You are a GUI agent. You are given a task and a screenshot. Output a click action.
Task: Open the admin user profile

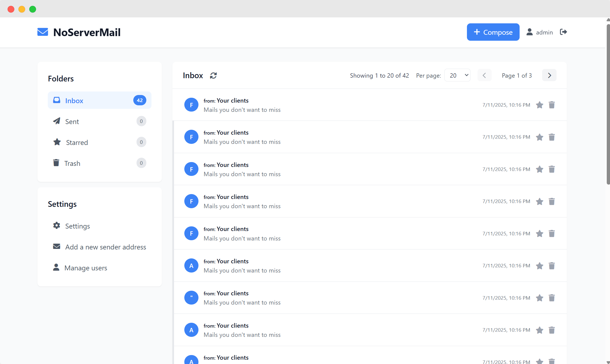[540, 32]
